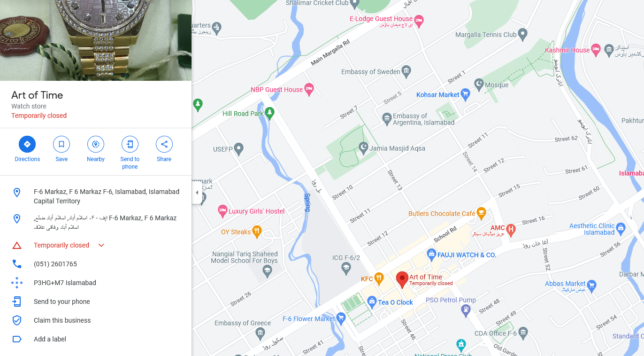Select Send to your phone row
This screenshot has height=356, width=644.
[x=96, y=302]
